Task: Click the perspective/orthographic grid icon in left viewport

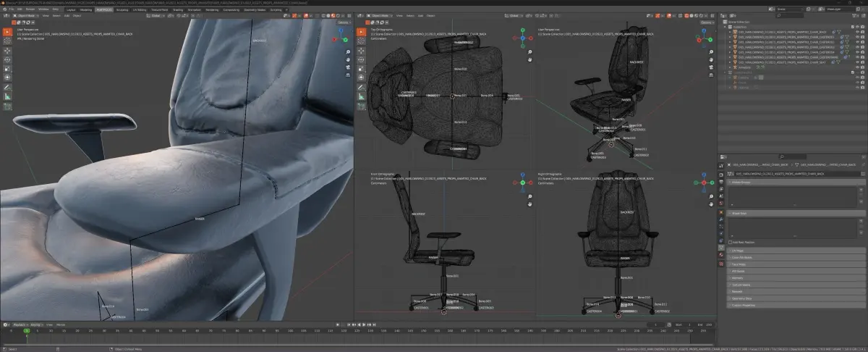Action: click(348, 75)
